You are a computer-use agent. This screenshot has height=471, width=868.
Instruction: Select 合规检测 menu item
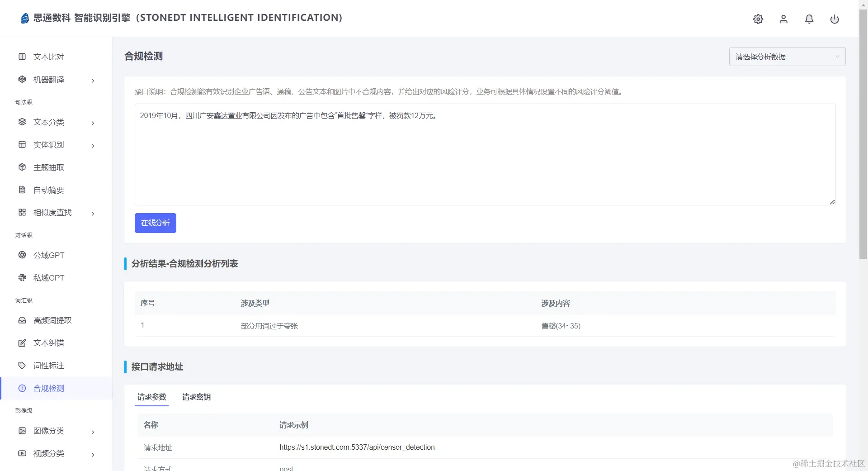pos(56,388)
